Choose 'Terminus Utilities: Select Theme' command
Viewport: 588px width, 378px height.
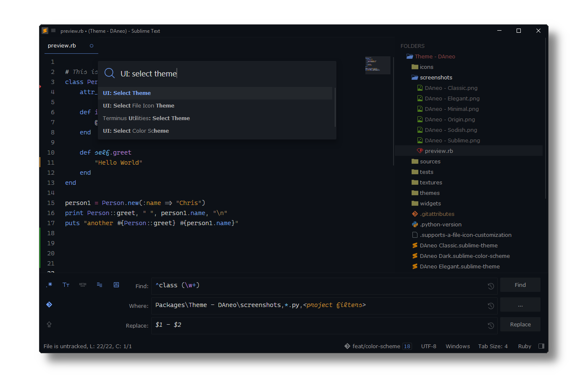pyautogui.click(x=216, y=118)
